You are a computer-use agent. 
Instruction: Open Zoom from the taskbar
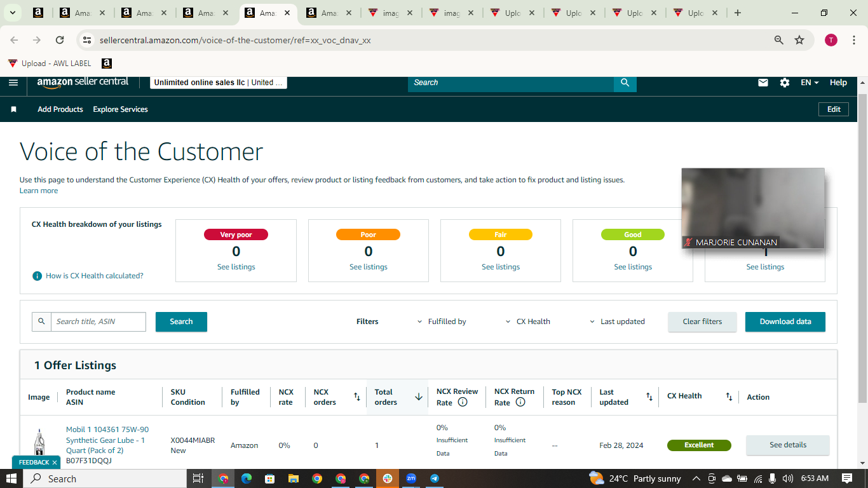(411, 478)
